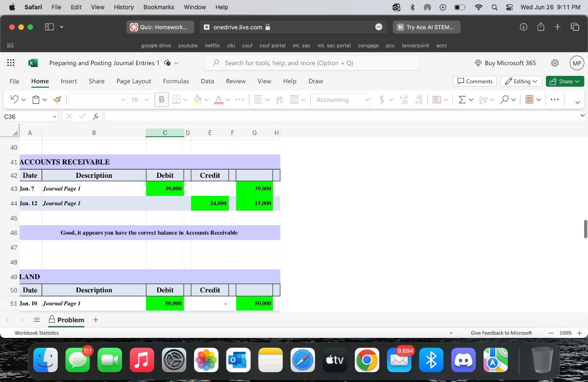588x382 pixels.
Task: Click the AutoSum sigma icon
Action: (x=462, y=99)
